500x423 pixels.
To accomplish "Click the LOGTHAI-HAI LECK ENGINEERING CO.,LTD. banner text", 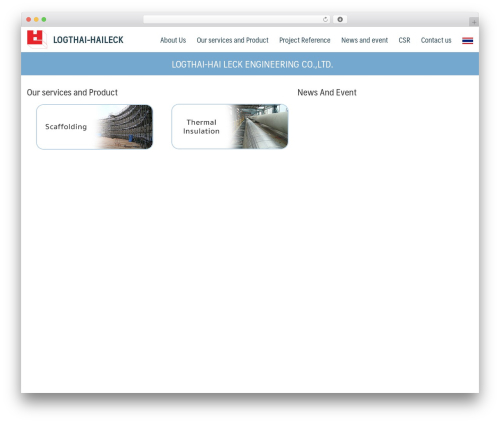I will coord(252,64).
